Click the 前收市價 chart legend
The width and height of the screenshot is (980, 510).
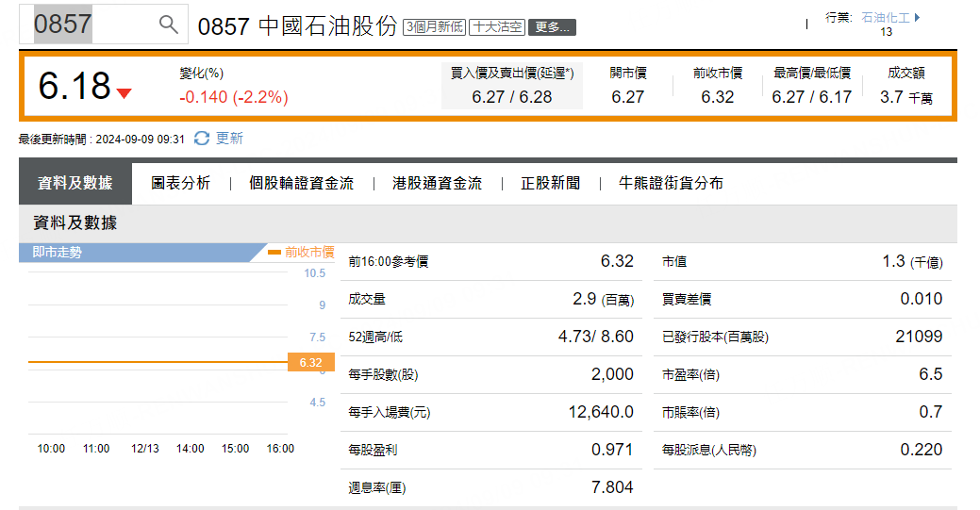(301, 252)
